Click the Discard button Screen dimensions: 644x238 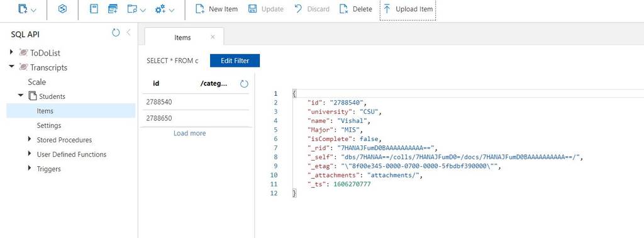click(312, 9)
